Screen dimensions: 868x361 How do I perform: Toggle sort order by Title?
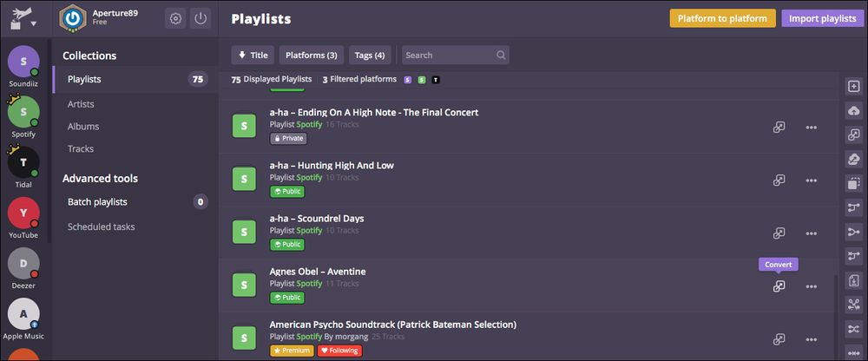(253, 55)
